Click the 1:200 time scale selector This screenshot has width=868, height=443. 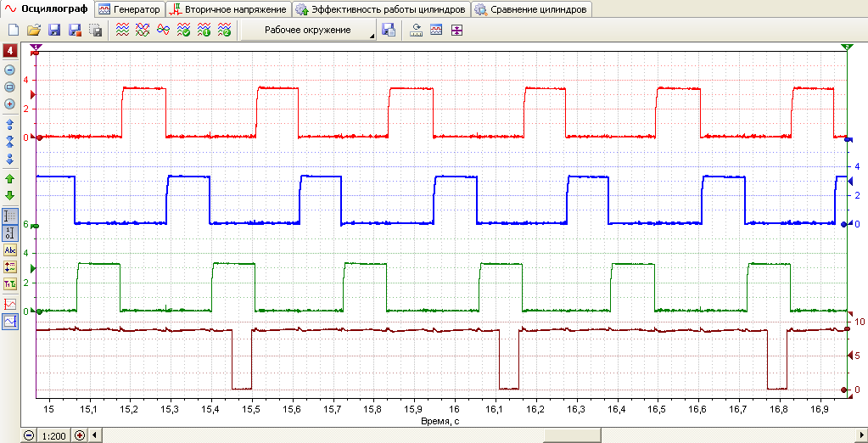(54, 436)
